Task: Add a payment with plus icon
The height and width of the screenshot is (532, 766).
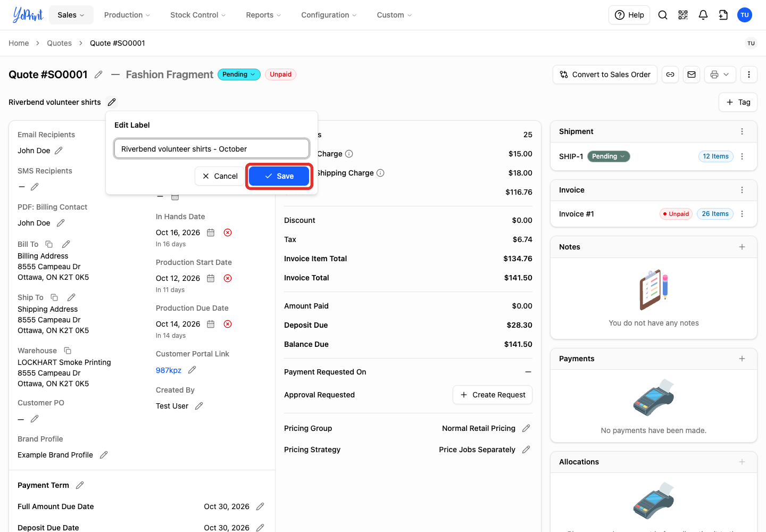Action: coord(742,359)
